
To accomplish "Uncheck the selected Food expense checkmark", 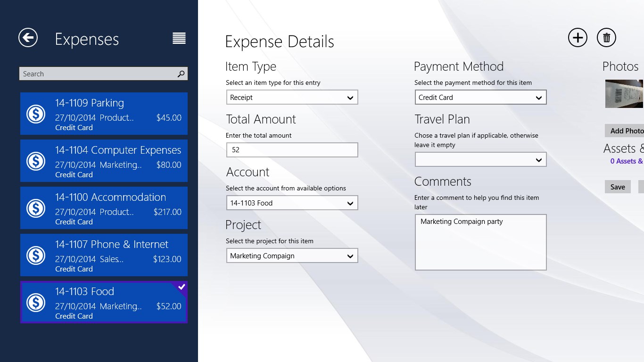I will click(x=182, y=287).
